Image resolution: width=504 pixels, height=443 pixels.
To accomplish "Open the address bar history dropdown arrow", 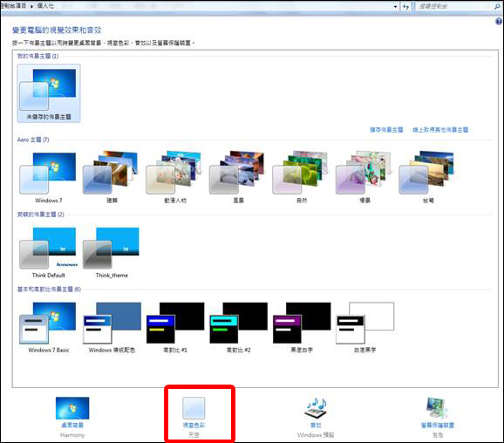I will 395,7.
